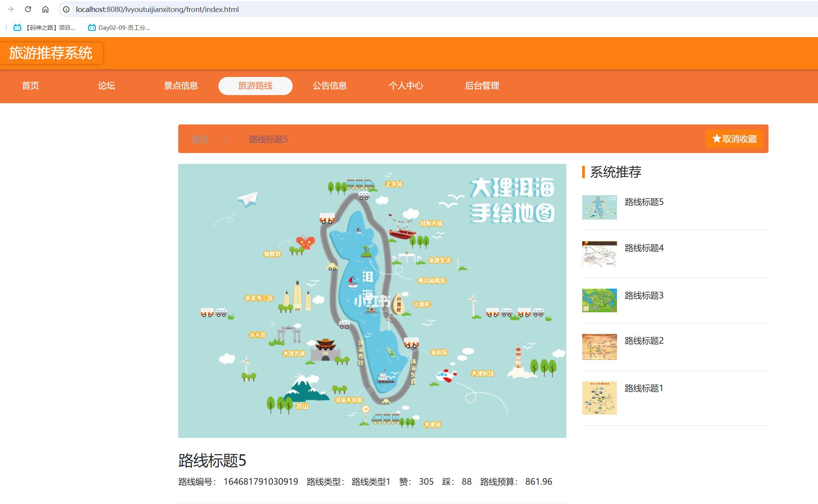Viewport: 818px width, 504px height.
Task: Select the 公告信息 nav item
Action: 330,86
